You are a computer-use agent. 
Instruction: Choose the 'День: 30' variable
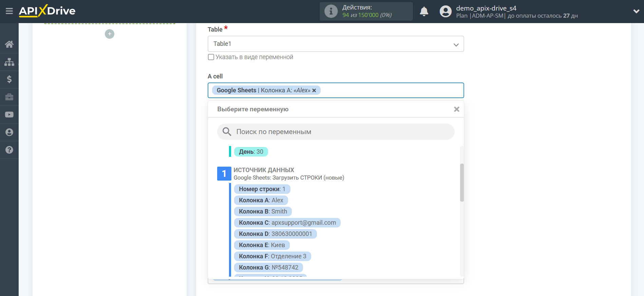251,152
